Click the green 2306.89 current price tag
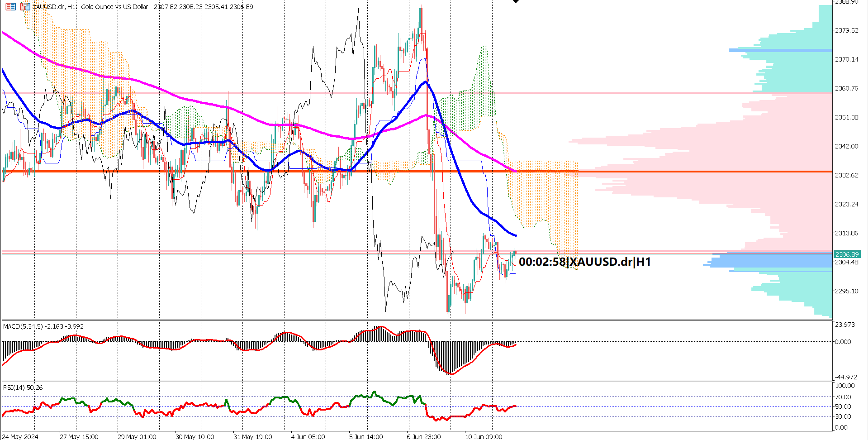 point(846,254)
